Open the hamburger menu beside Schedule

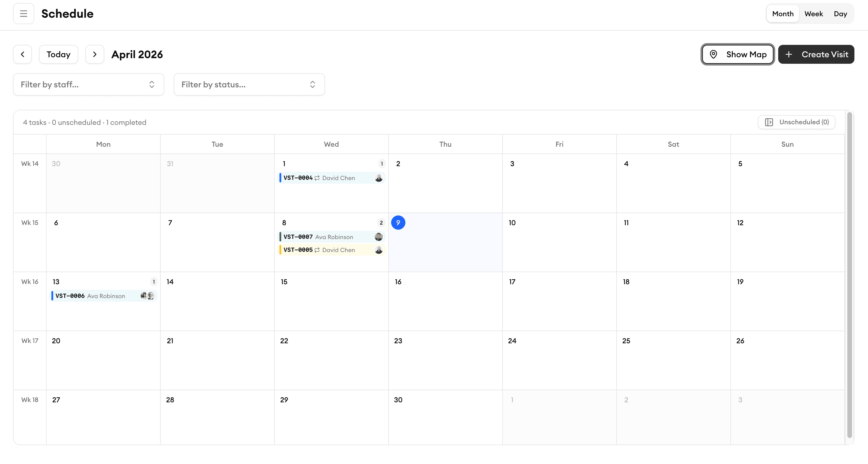pos(24,14)
